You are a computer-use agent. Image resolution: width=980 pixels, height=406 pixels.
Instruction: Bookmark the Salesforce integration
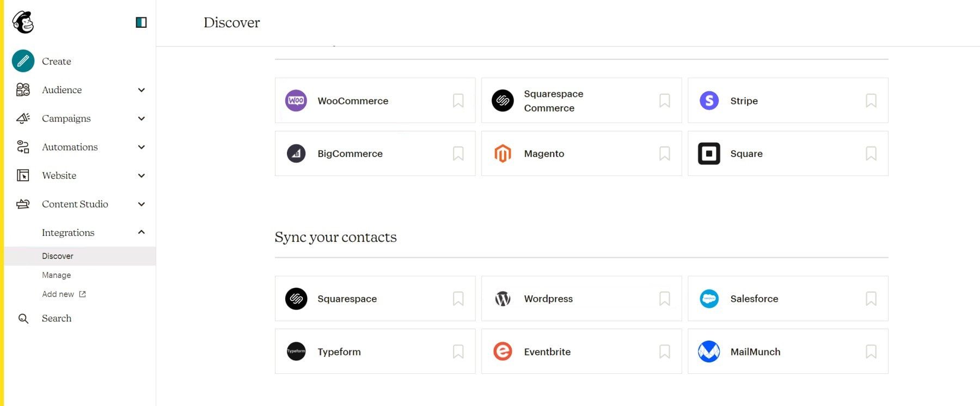point(871,299)
